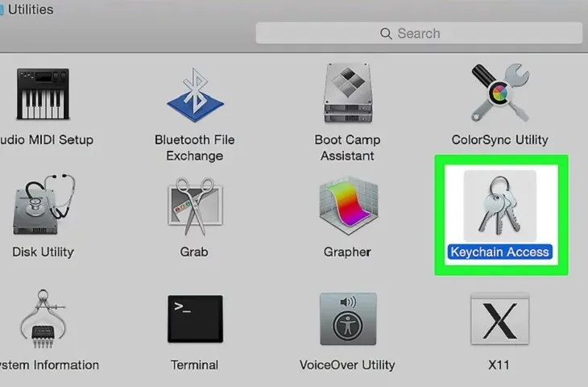The image size is (588, 387).
Task: Click the highlighted Keychain Access label
Action: point(499,252)
